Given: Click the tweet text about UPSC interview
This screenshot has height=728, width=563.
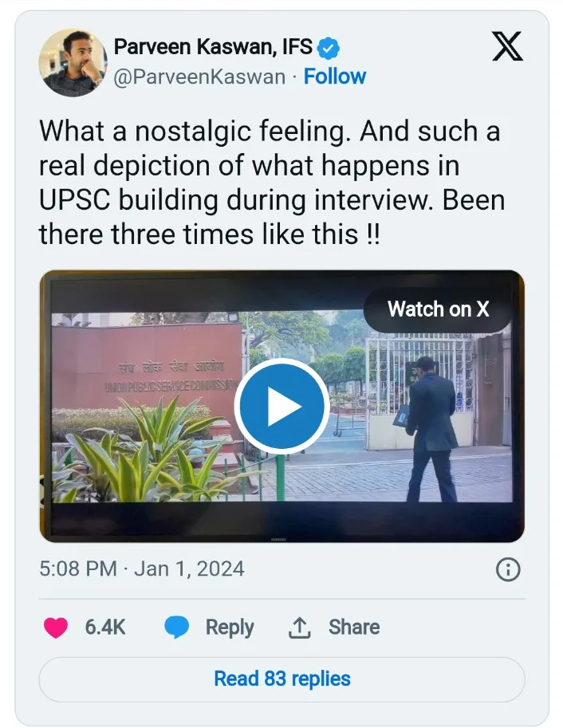Looking at the screenshot, I should tap(271, 183).
